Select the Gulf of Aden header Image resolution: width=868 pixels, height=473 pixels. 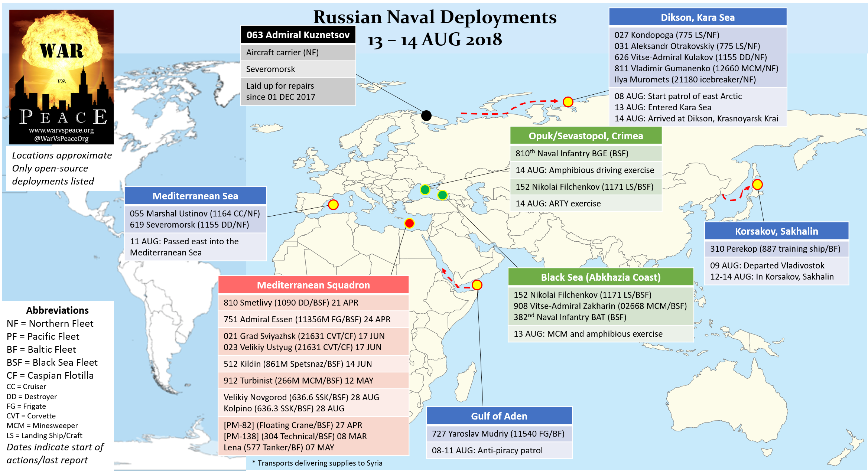click(499, 416)
